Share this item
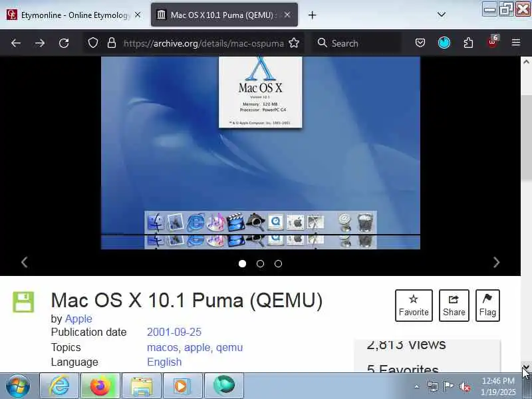The image size is (532, 399). pos(454,305)
